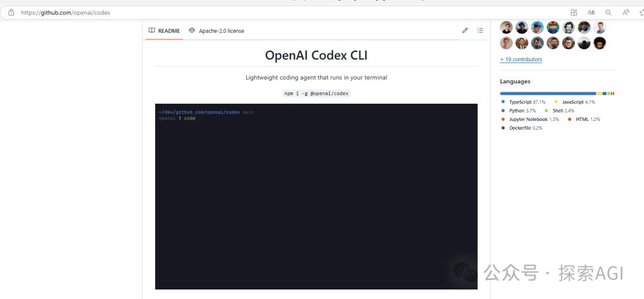Click the lock icon beside the URL

[11, 13]
